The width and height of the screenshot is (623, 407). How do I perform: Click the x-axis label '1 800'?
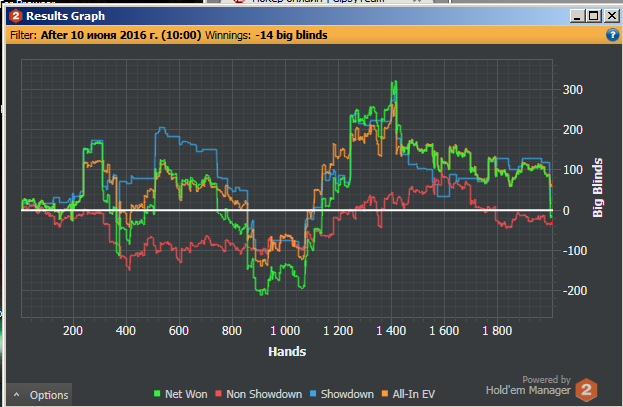pyautogui.click(x=497, y=330)
